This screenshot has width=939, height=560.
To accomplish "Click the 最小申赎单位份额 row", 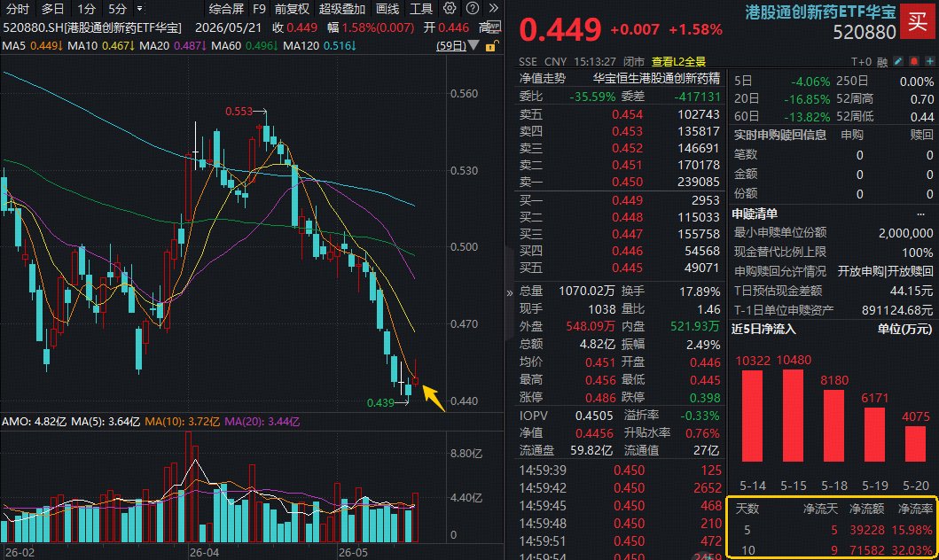I will click(x=833, y=233).
